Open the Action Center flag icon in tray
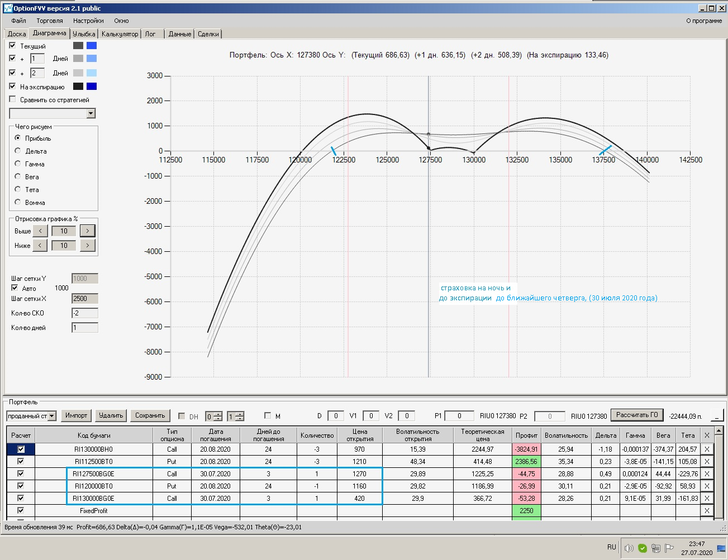Screen dimensions: 728x560 point(669,548)
